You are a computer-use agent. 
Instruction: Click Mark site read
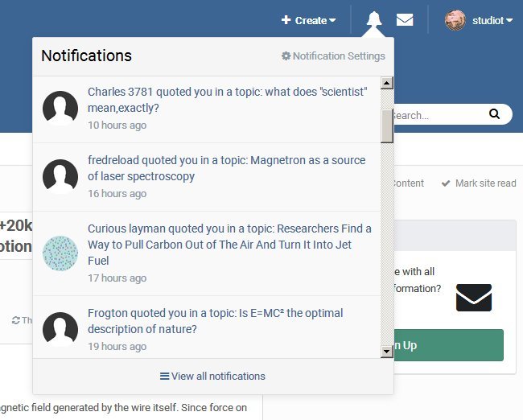point(479,183)
